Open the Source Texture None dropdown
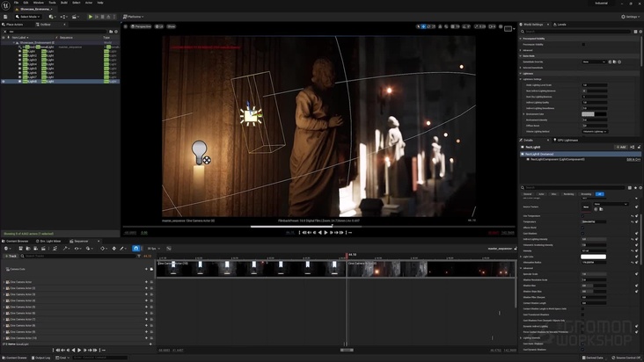The image size is (644, 362). point(611,204)
